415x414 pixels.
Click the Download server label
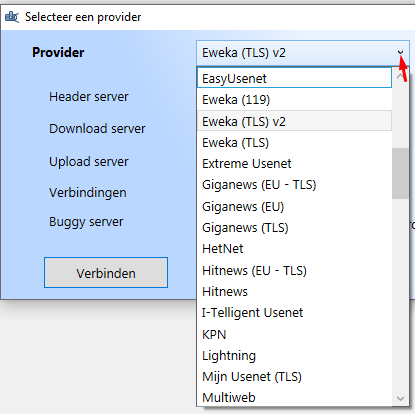coord(97,129)
